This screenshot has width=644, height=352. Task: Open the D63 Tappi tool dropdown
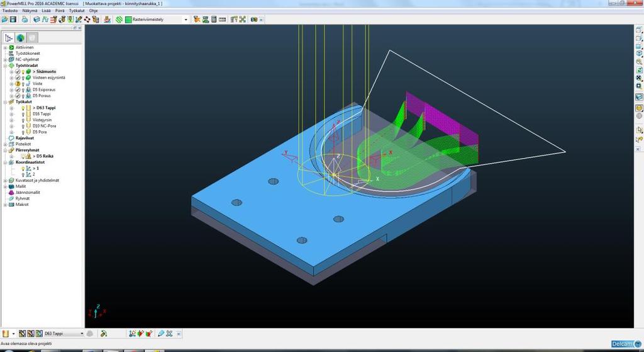(82, 334)
